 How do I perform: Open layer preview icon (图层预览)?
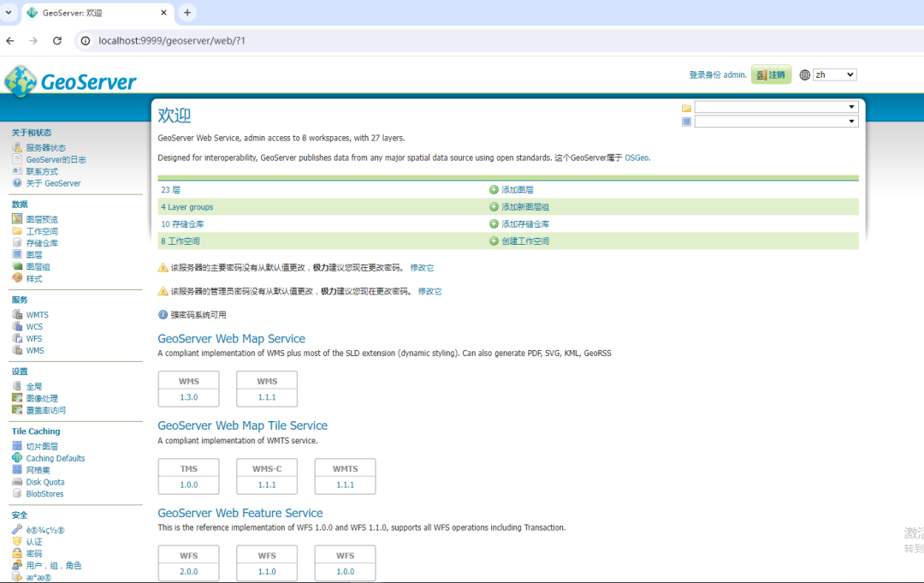[x=17, y=218]
